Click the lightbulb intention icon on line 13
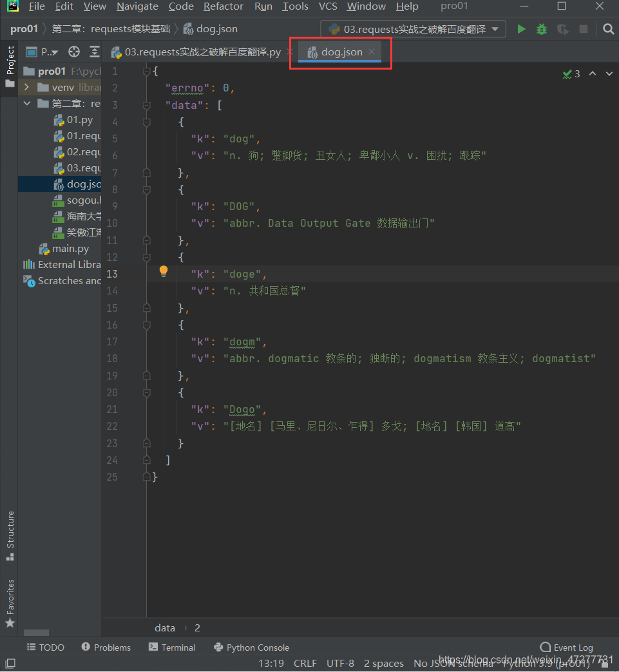The height and width of the screenshot is (672, 619). click(x=164, y=271)
